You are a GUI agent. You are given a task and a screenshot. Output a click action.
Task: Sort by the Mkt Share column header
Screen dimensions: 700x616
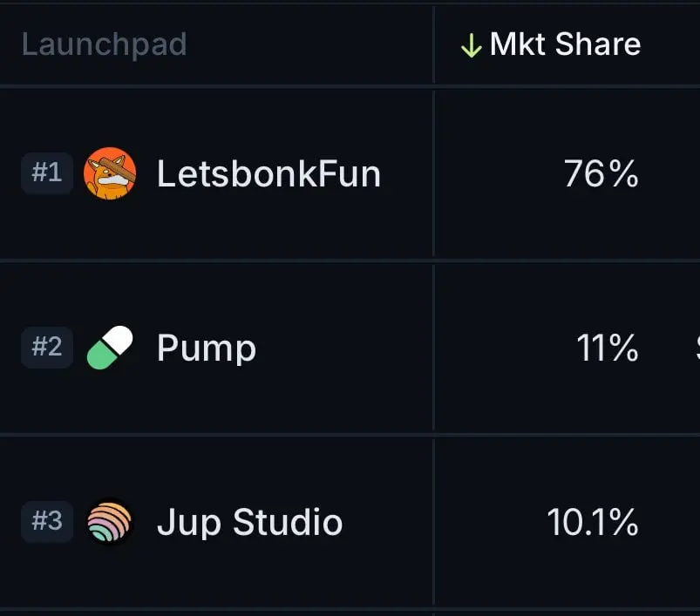(x=565, y=44)
